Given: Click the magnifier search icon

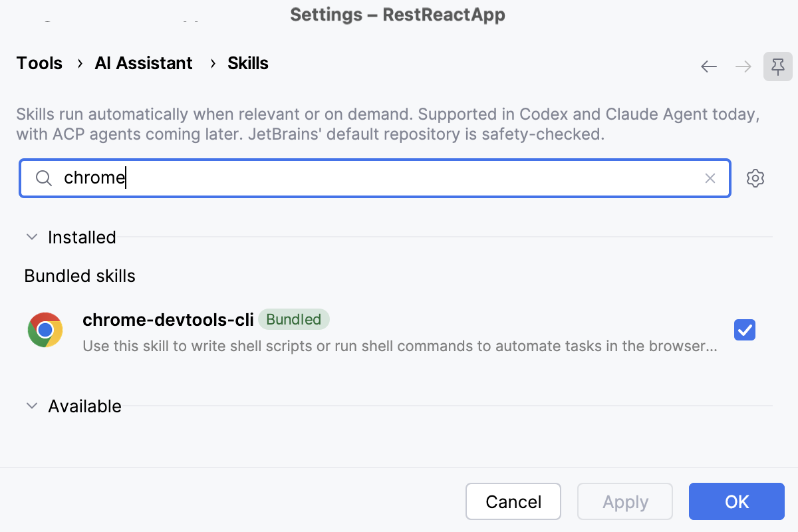Looking at the screenshot, I should 44,178.
